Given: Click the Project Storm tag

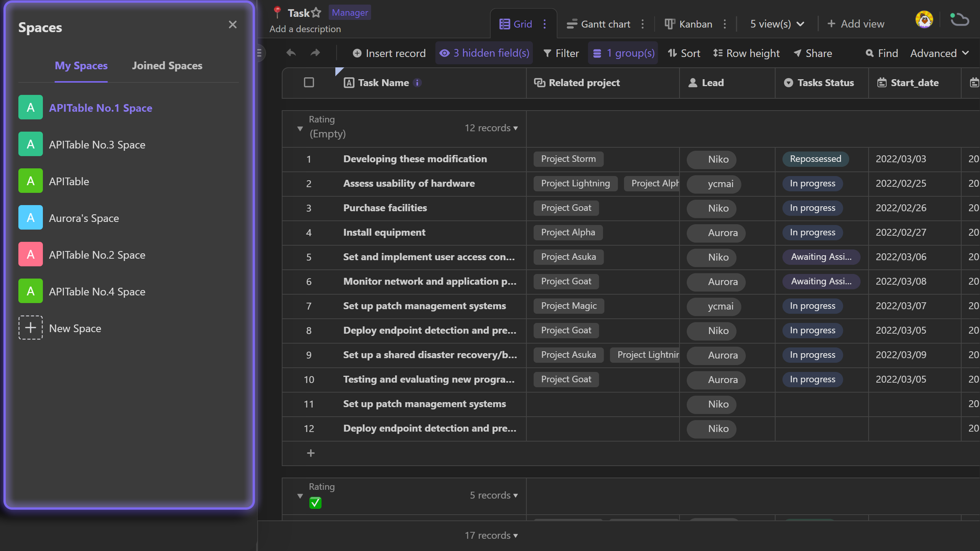Looking at the screenshot, I should [x=568, y=159].
